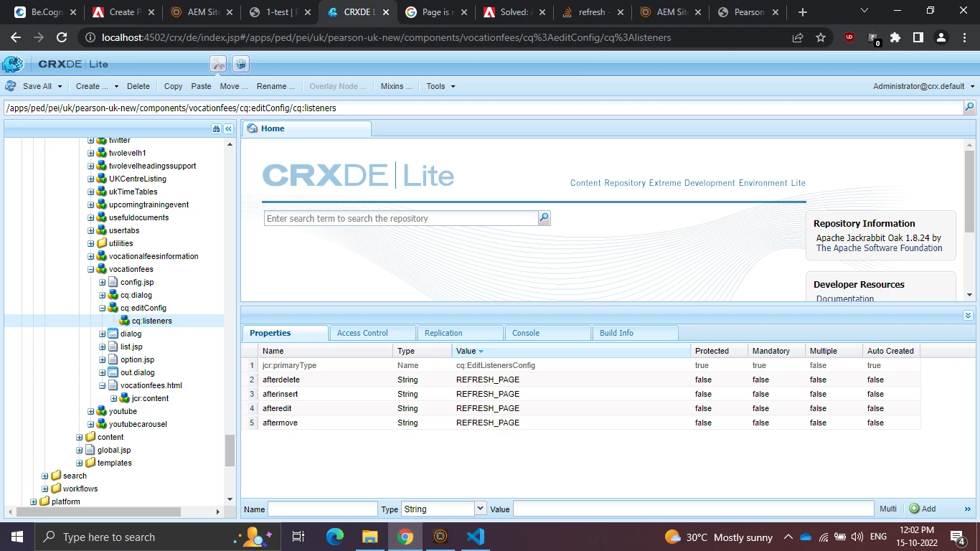Viewport: 980px width, 551px height.
Task: Click the repository search term field
Action: point(401,218)
